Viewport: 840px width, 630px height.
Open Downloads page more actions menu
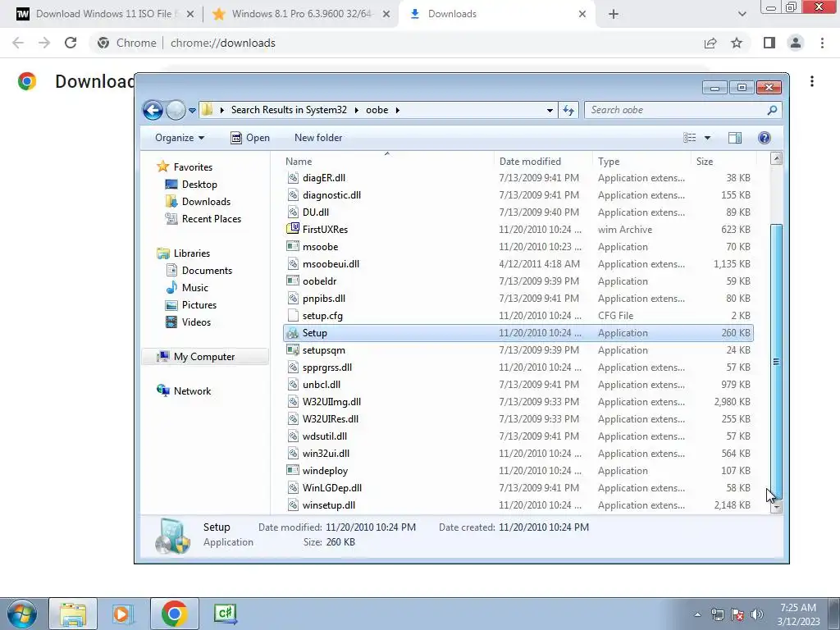[812, 81]
